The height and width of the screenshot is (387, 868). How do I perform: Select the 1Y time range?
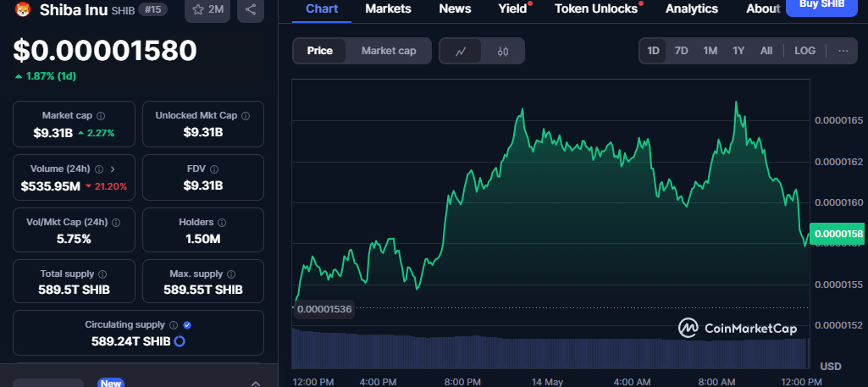[738, 51]
